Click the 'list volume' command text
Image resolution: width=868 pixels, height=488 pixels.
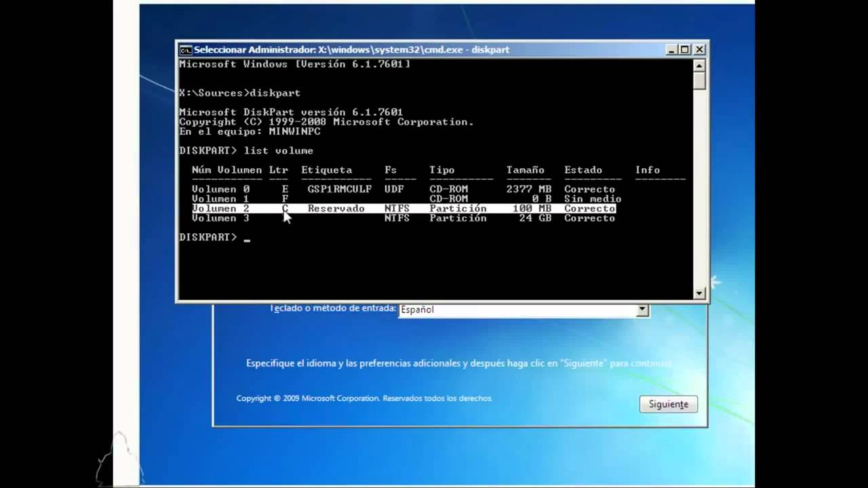point(278,150)
